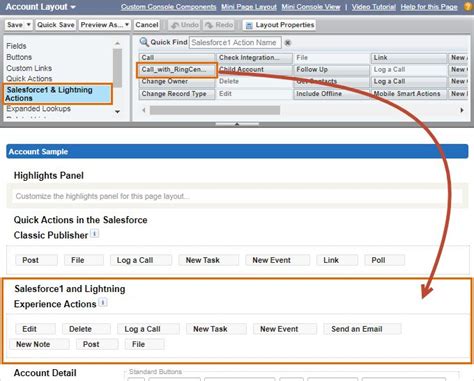Click the palette horizontal scrollbar thumb
The height and width of the screenshot is (381, 474).
(215, 110)
